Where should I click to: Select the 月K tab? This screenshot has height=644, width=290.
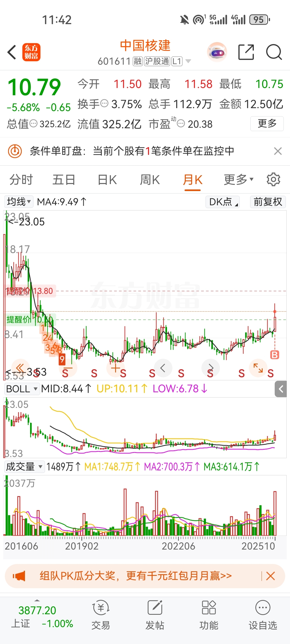click(193, 180)
